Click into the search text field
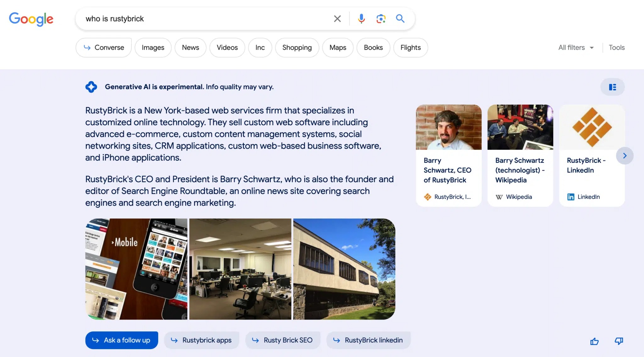 pos(204,19)
